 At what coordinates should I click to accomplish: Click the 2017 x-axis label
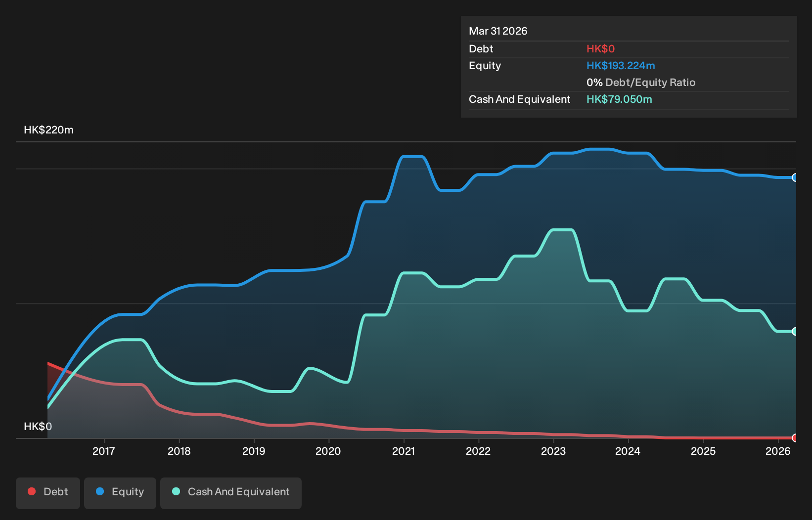point(104,451)
